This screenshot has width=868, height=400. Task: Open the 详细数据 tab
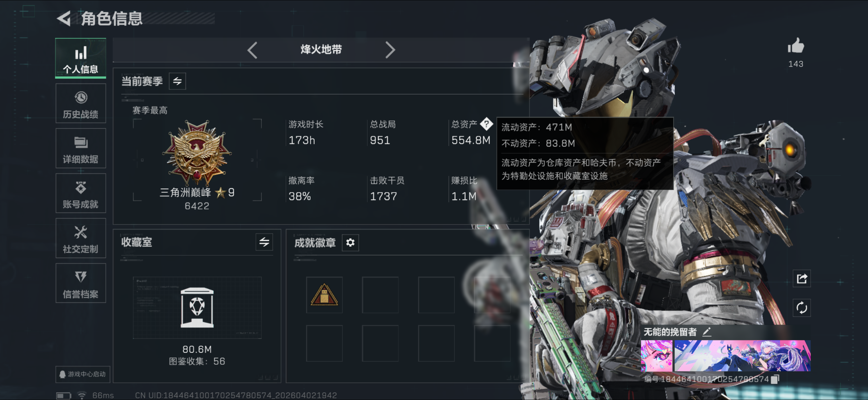(x=81, y=148)
